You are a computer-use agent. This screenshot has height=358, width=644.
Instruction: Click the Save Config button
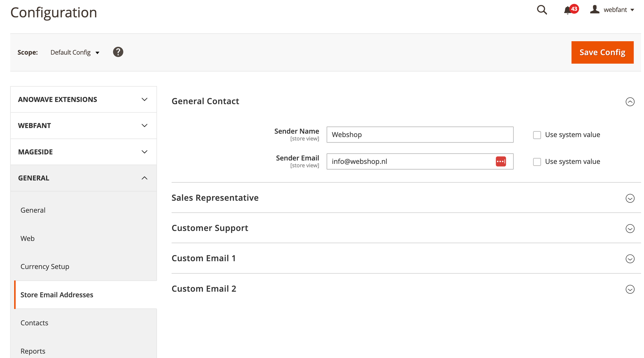pos(602,52)
